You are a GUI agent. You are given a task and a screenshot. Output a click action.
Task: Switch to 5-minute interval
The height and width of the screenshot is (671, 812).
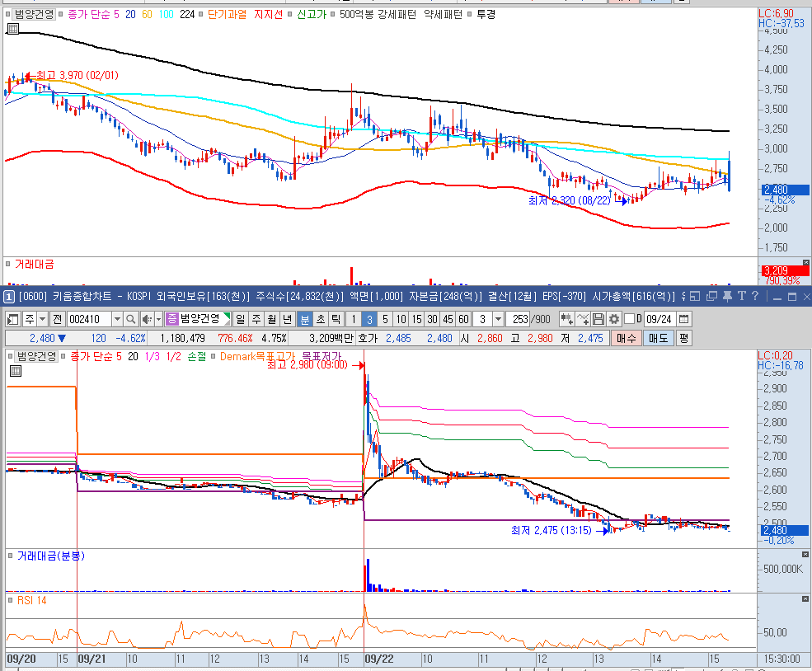click(385, 319)
